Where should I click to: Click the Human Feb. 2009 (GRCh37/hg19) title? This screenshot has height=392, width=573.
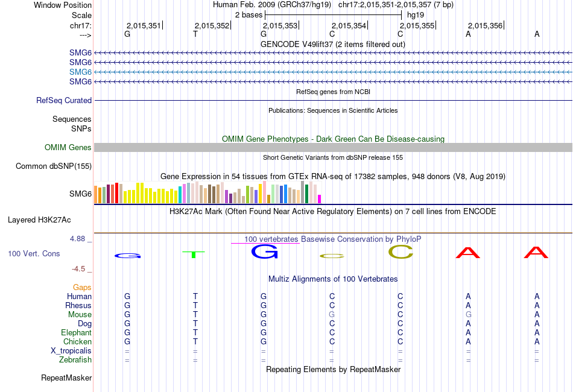pyautogui.click(x=272, y=5)
